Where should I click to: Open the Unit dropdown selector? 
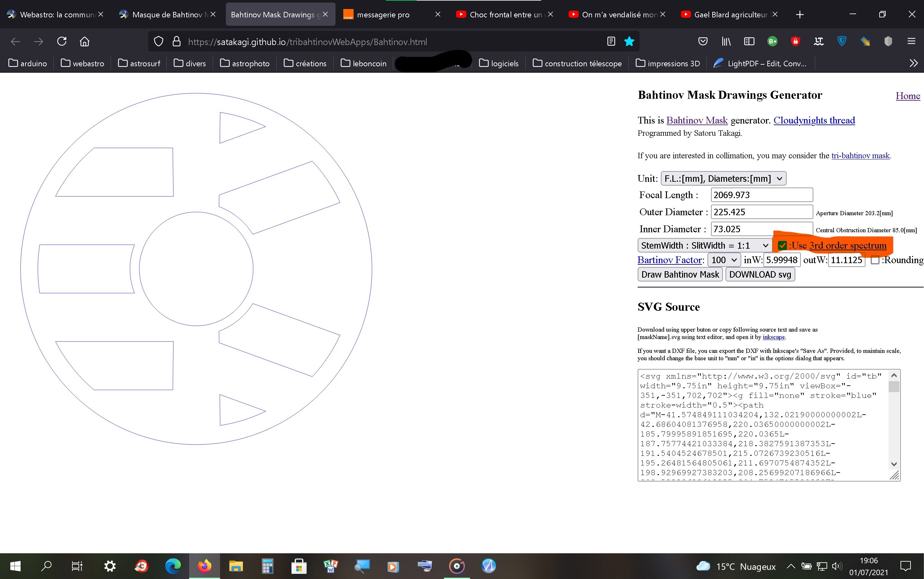723,179
